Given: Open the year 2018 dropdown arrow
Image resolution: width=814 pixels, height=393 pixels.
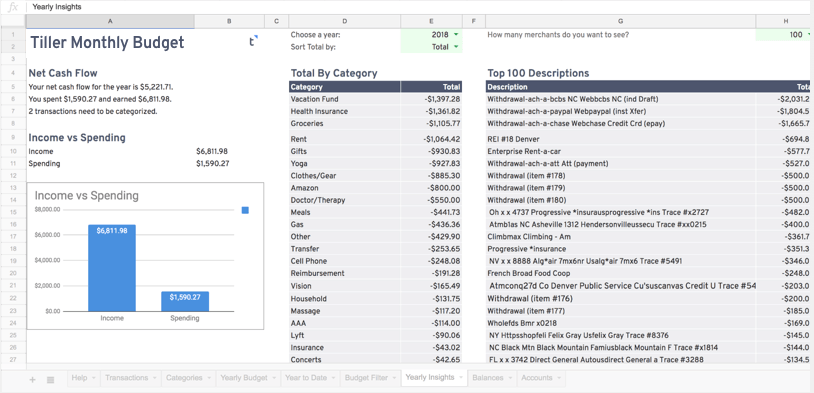Looking at the screenshot, I should (x=456, y=35).
